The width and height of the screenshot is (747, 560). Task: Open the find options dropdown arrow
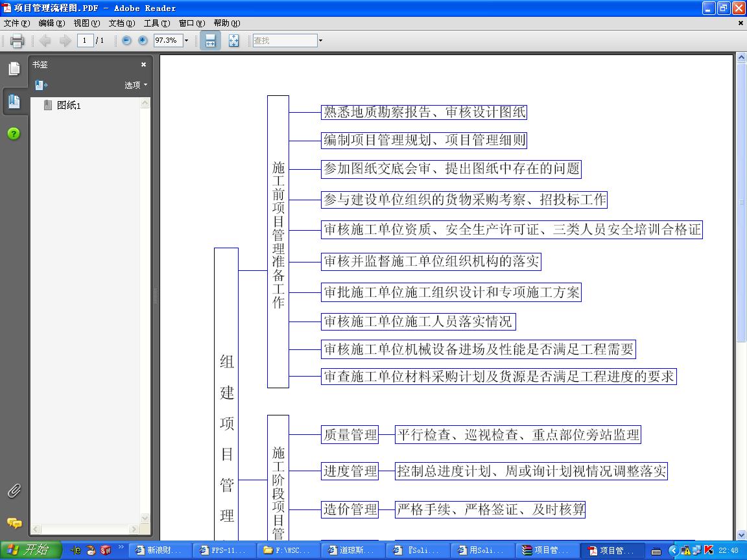(x=320, y=40)
